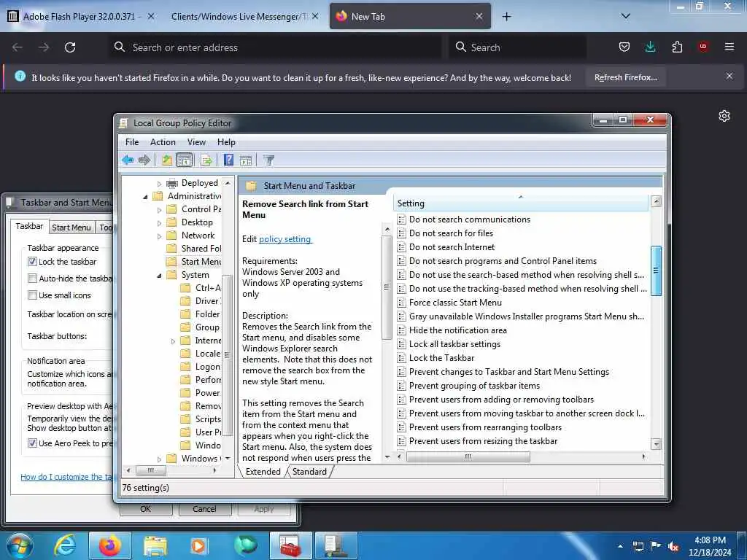Click settings list horizontal scrollbar thumb
This screenshot has width=747, height=560.
pyautogui.click(x=468, y=456)
